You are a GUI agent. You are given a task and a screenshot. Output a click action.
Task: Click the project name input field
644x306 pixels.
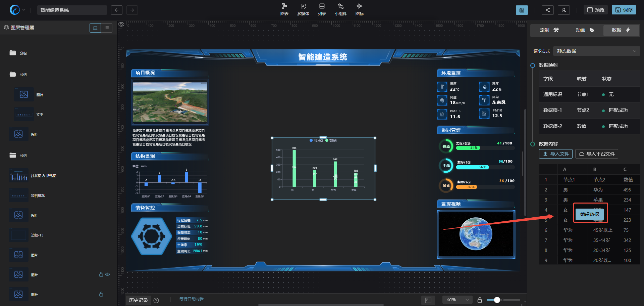(72, 10)
